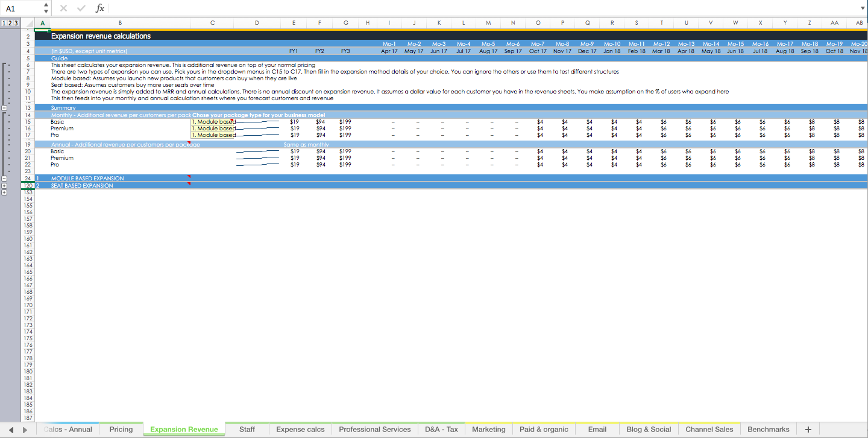Screen dimensions: 868x438
Task: Click the Expansion revenue calculations title cell
Action: click(x=101, y=36)
